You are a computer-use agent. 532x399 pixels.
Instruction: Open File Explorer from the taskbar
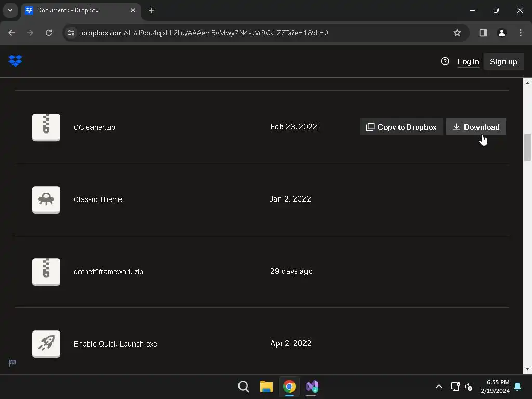click(x=267, y=387)
